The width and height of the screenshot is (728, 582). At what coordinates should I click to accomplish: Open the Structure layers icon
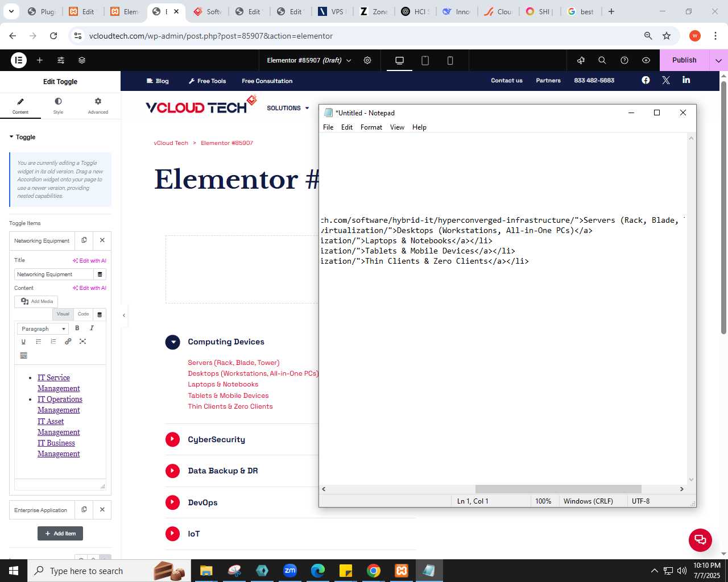click(x=82, y=60)
